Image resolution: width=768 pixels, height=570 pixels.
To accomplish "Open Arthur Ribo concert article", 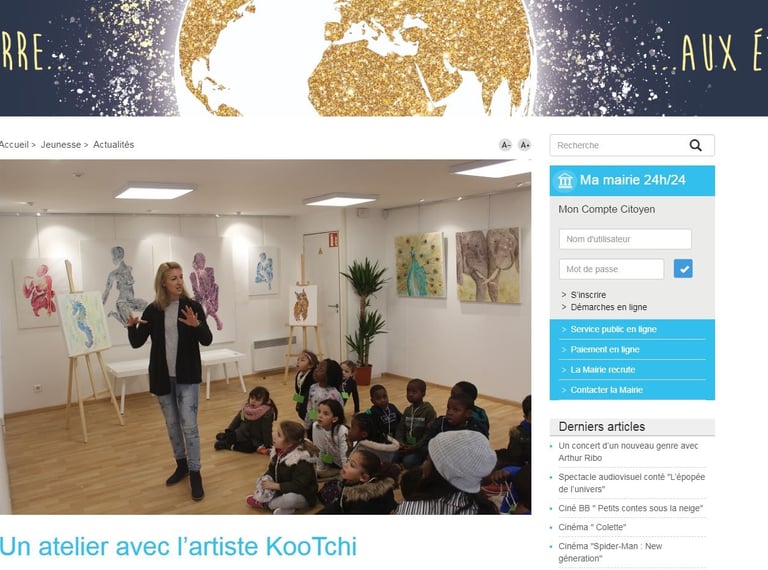I will 628,452.
